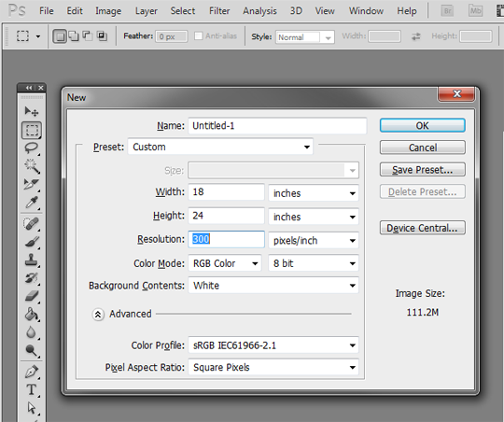Open the File menu

[47, 11]
